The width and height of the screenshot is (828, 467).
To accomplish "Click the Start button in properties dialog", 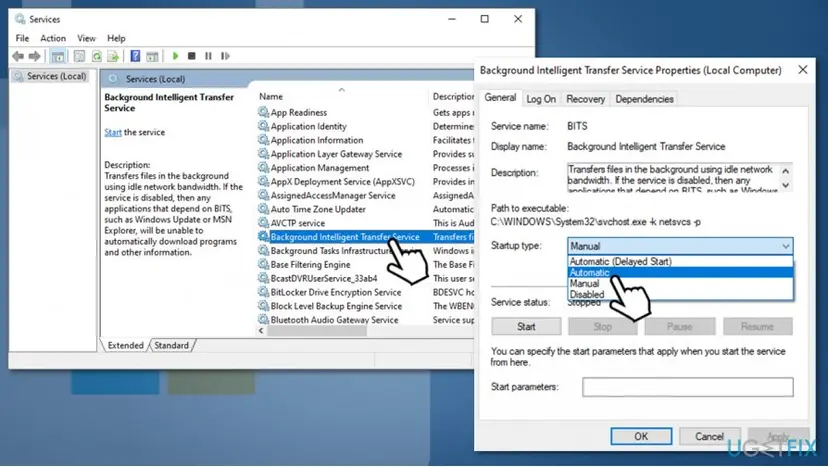I will [526, 326].
